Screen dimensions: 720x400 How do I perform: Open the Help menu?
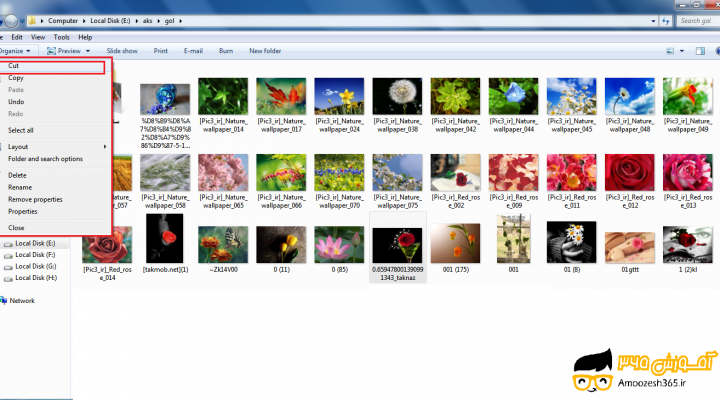pyautogui.click(x=85, y=37)
